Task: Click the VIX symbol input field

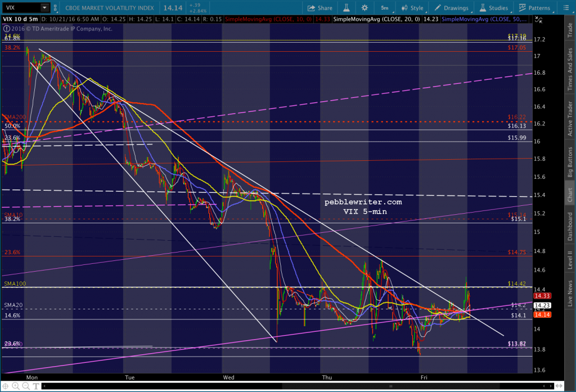Action: 21,7
